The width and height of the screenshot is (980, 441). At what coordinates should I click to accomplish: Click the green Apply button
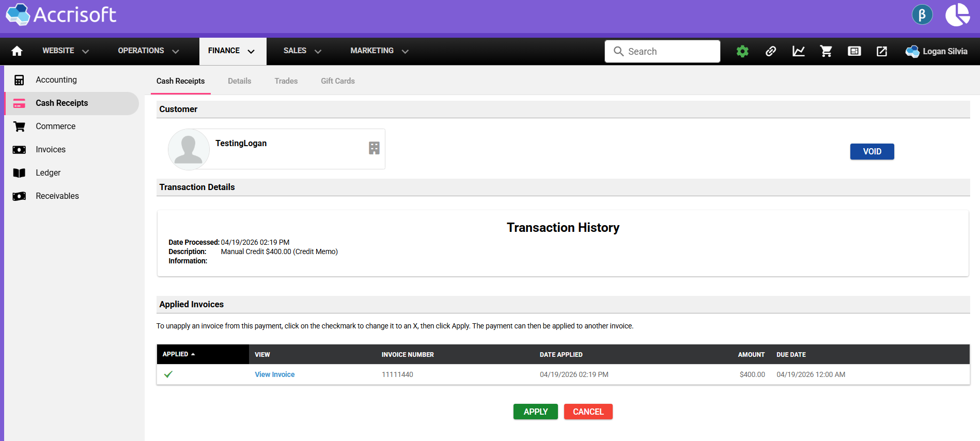coord(535,412)
